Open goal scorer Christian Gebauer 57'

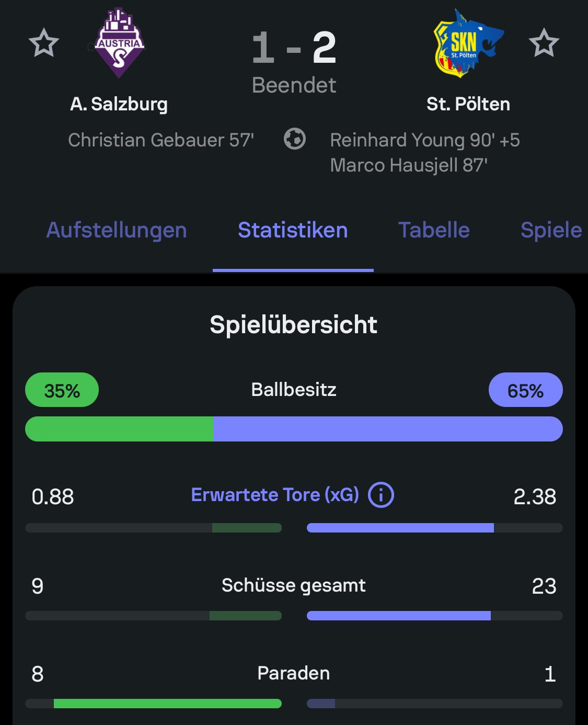(161, 140)
